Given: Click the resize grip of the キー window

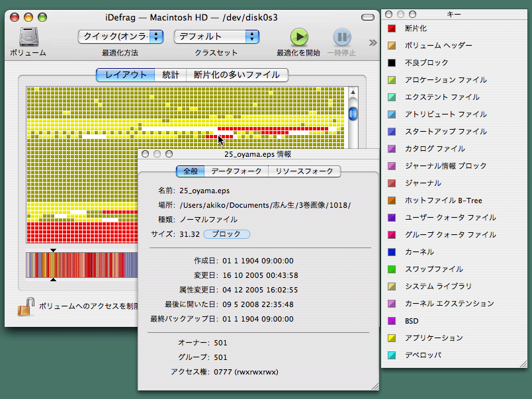Looking at the screenshot, I should click(523, 363).
